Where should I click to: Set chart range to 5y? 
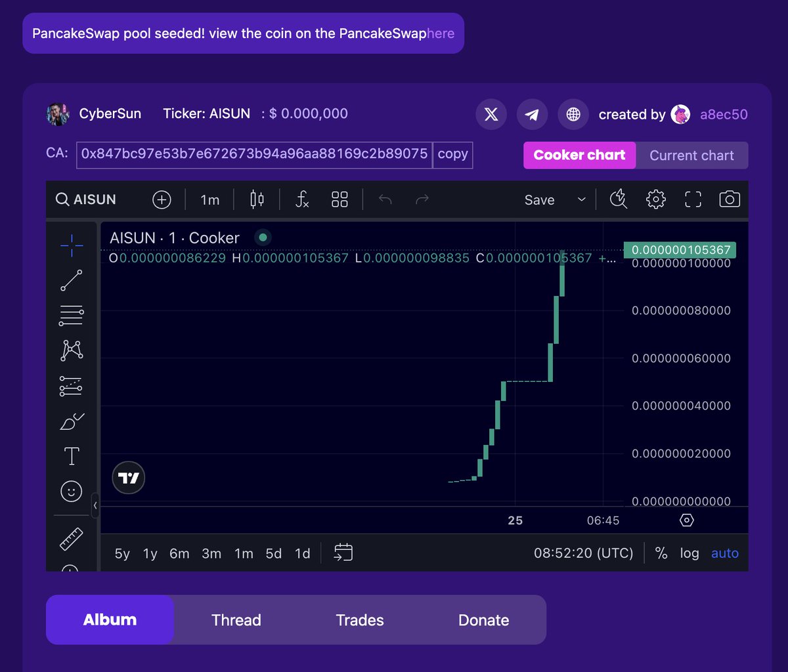(x=122, y=553)
